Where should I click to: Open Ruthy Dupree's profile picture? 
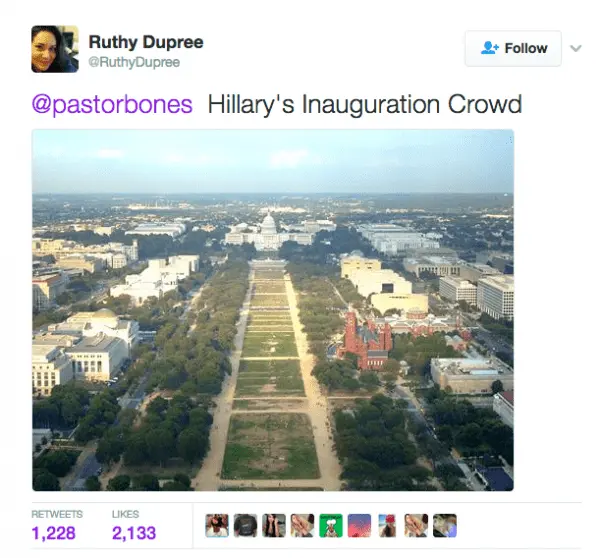55,49
